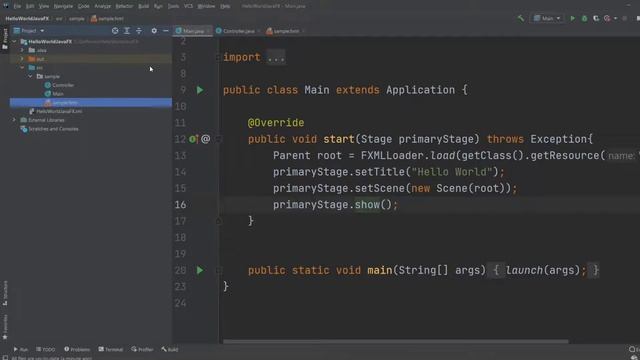Collapse the sample package
Screen dimensions: 640x360
point(30,76)
